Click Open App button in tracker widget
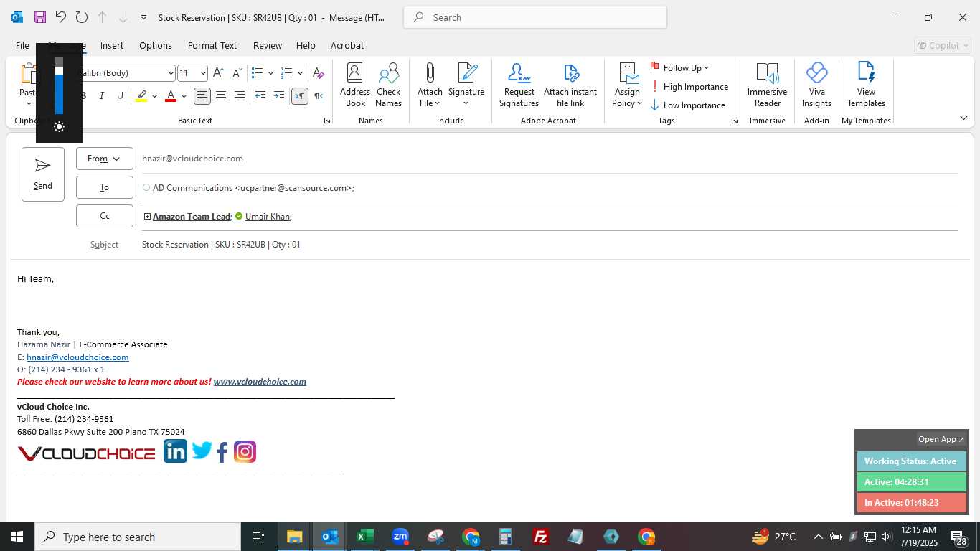 click(941, 439)
